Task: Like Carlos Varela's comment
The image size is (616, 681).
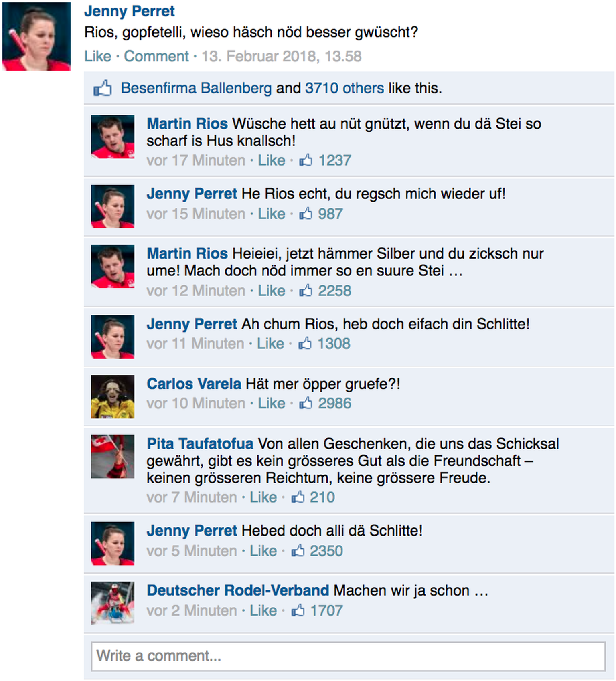Action: click(271, 403)
